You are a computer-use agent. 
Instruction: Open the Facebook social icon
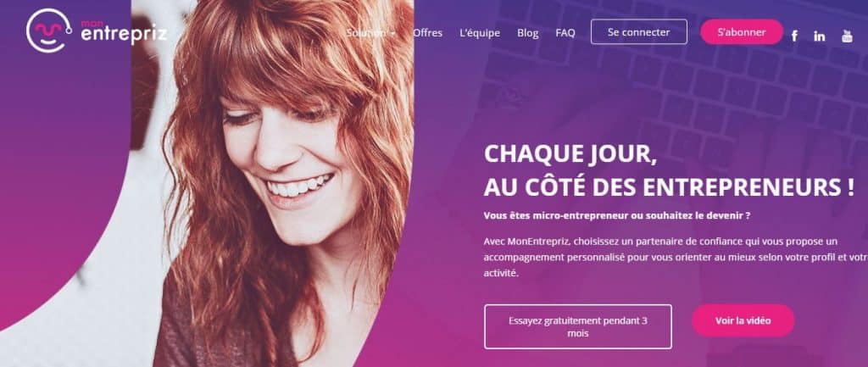(794, 36)
